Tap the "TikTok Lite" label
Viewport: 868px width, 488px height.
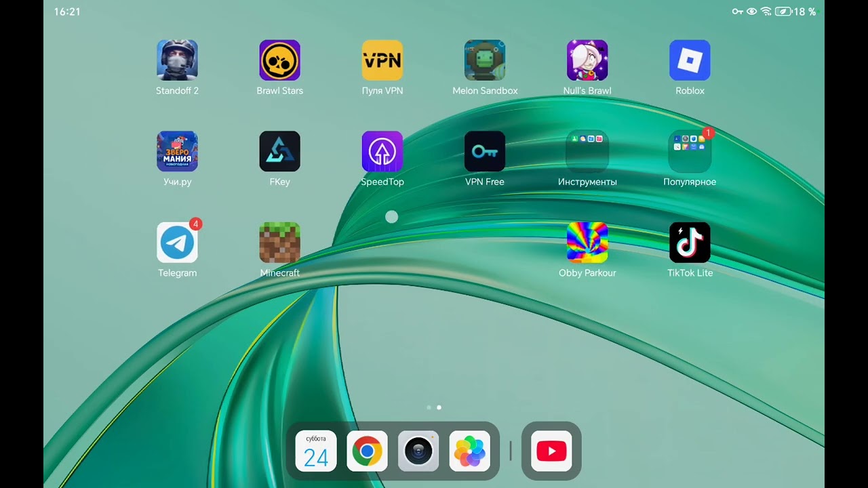point(690,273)
